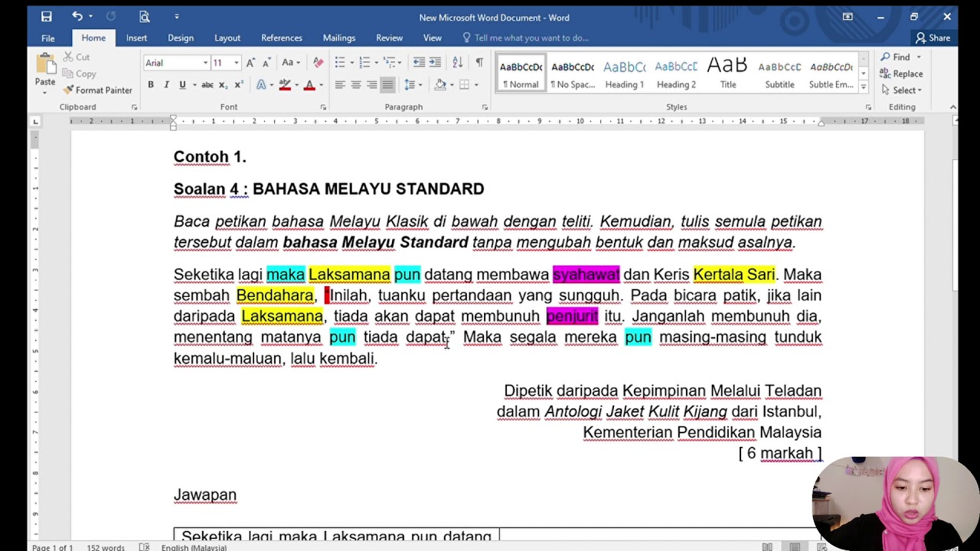Toggle show paragraph marks
The width and height of the screenshot is (980, 551).
[479, 63]
